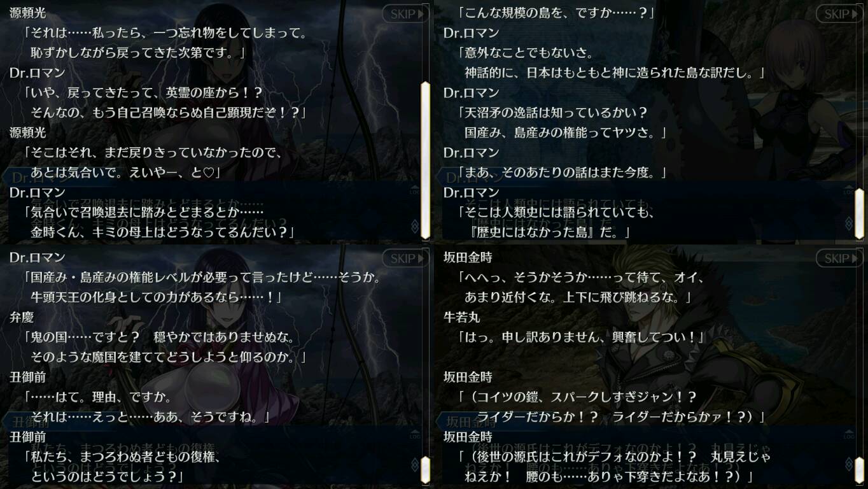This screenshot has width=868, height=489.
Task: Skip the scene with 坂田金時 and 牛若丸
Action: pyautogui.click(x=839, y=259)
